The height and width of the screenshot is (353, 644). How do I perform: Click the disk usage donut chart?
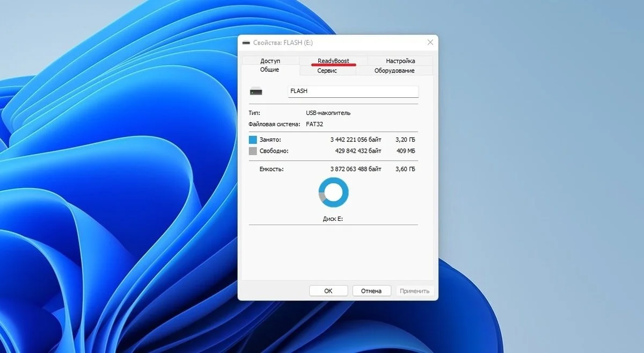click(x=333, y=192)
